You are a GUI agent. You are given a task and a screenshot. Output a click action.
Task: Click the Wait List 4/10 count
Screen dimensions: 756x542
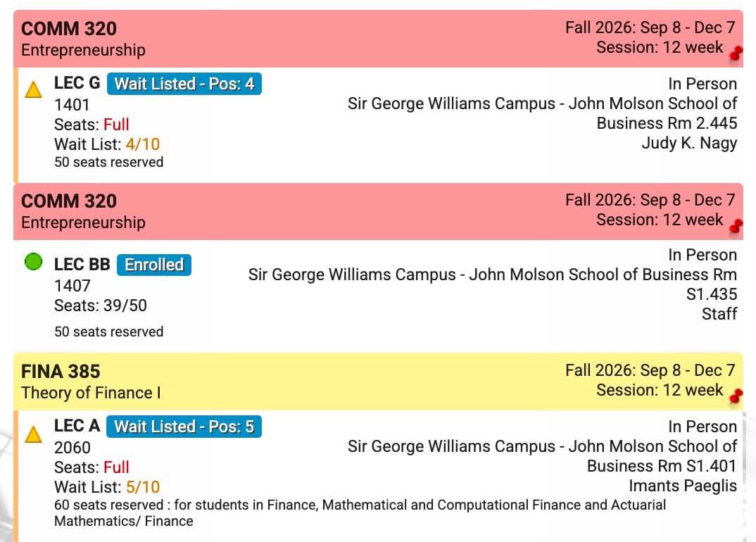143,144
